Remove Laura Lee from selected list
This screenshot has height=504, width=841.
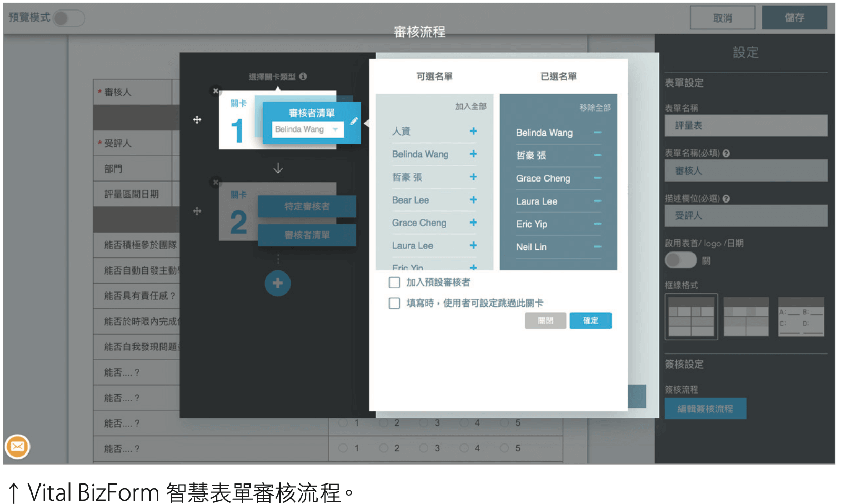[597, 201]
